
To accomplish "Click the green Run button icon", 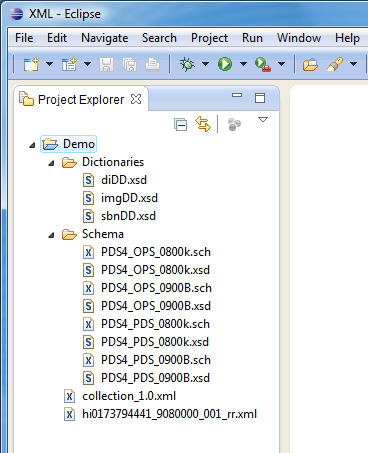I will pyautogui.click(x=225, y=64).
